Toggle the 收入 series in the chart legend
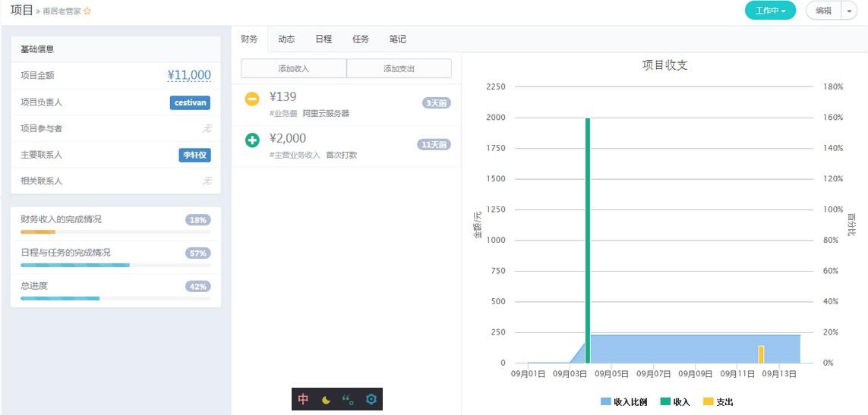 point(675,401)
